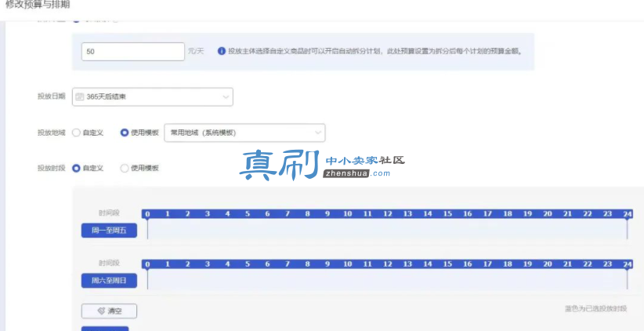
Task: Click hour 8 in the 周六至周日 time header
Action: pos(307,264)
